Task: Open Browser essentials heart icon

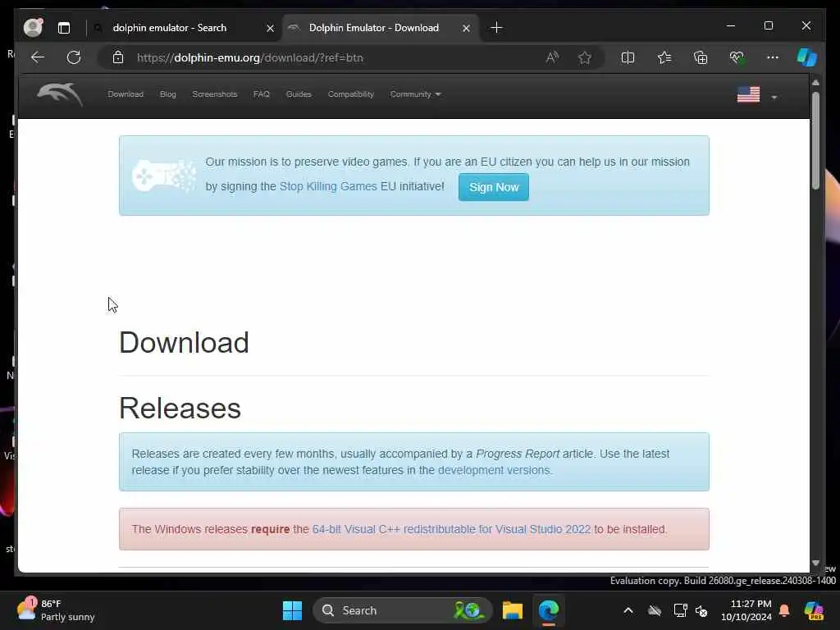Action: tap(737, 57)
